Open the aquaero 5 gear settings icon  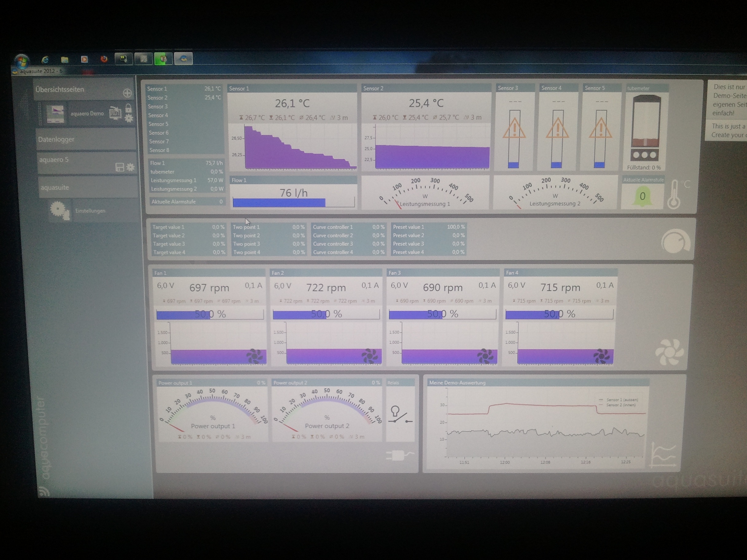tap(130, 167)
